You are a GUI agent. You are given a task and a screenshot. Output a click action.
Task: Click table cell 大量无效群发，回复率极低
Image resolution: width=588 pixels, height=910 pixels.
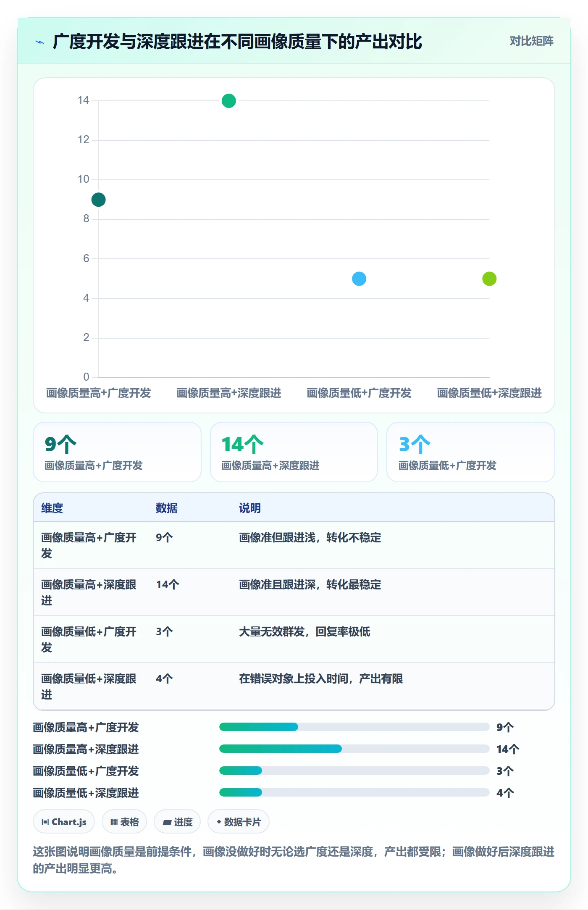pyautogui.click(x=304, y=631)
